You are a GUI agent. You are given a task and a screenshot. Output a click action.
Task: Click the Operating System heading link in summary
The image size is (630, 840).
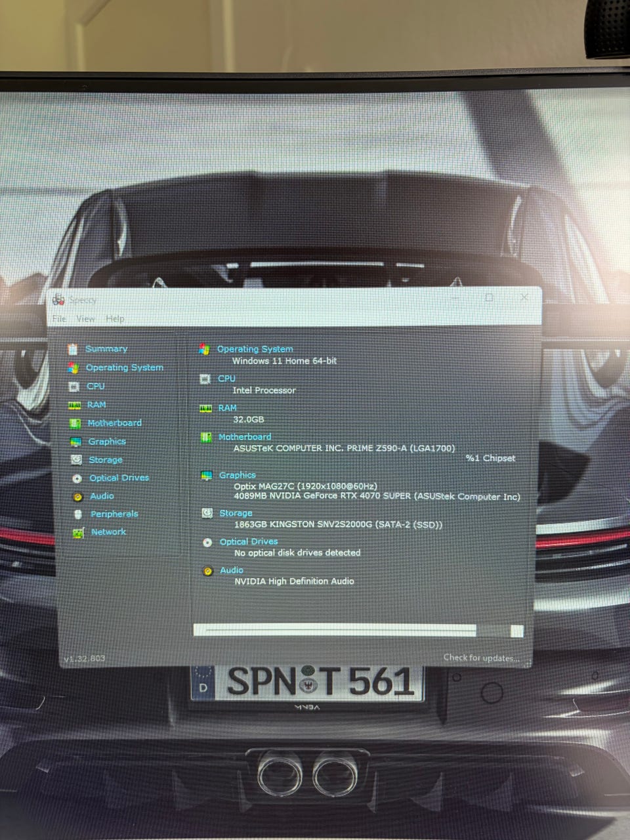pyautogui.click(x=255, y=349)
